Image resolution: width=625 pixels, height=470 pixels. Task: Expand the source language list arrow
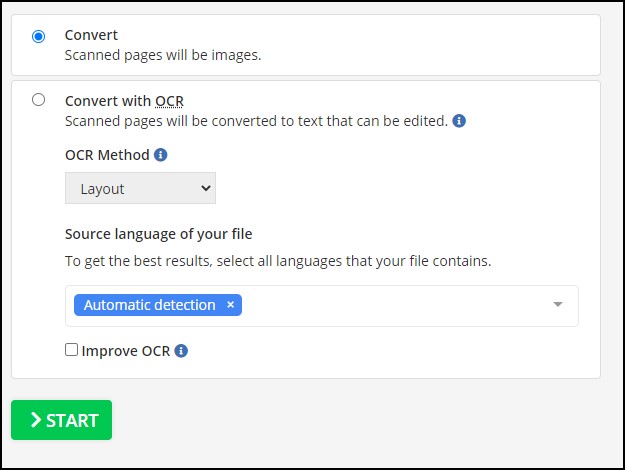pyautogui.click(x=558, y=305)
